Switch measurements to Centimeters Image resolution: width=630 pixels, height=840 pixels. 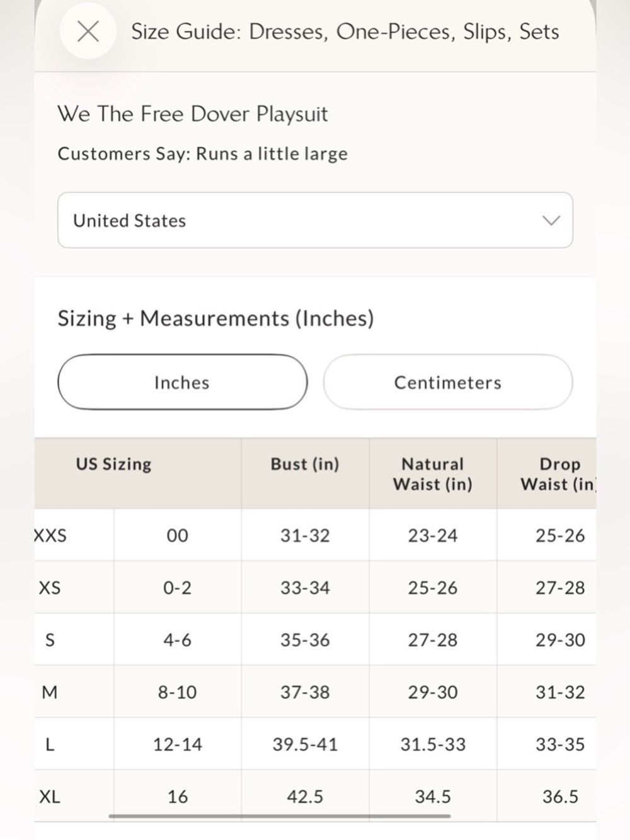(448, 382)
